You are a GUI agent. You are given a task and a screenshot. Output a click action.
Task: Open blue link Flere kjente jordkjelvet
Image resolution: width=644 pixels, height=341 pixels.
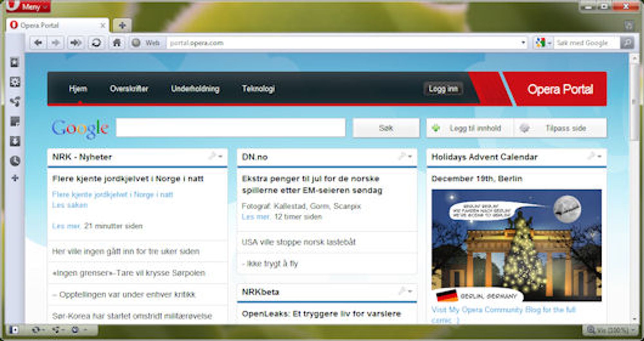pos(112,194)
